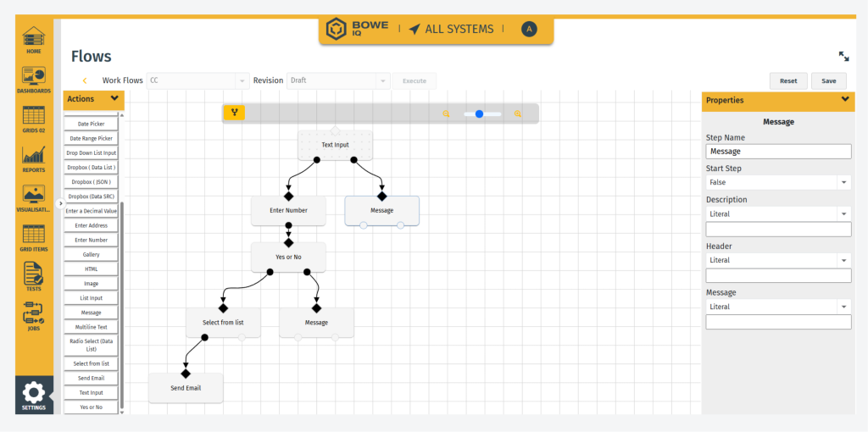868x432 pixels.
Task: Click the Save button
Action: click(828, 81)
